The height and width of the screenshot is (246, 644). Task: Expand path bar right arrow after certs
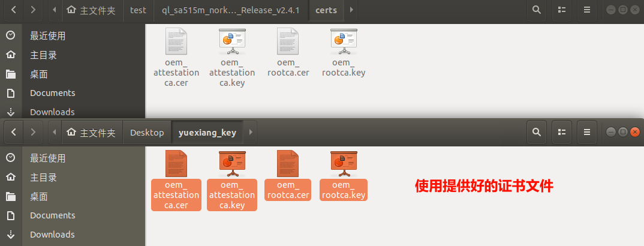[x=351, y=10]
